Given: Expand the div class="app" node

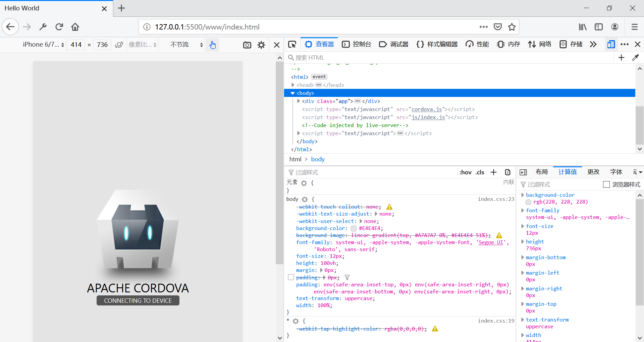Looking at the screenshot, I should tap(299, 101).
